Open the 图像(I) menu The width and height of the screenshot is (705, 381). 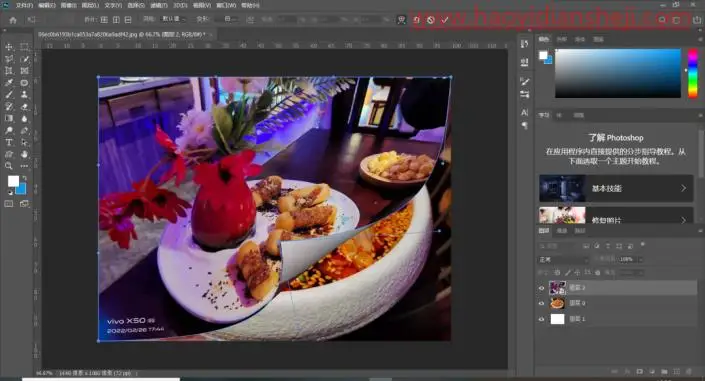pos(68,5)
